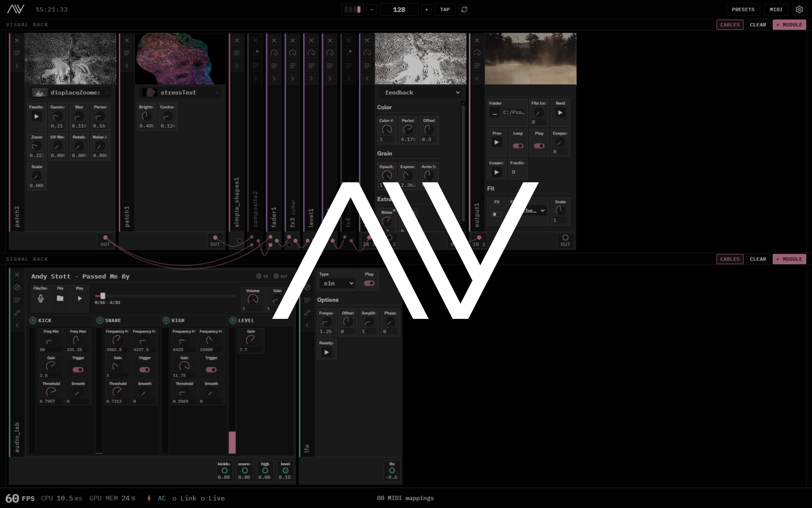This screenshot has width=812, height=508.
Task: Click the audio playback position slider handle
Action: [102, 296]
